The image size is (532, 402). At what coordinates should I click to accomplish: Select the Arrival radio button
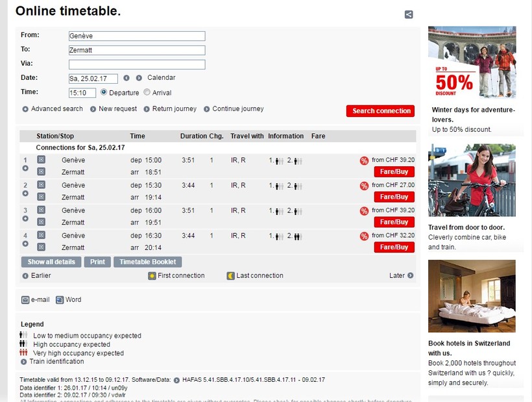pyautogui.click(x=147, y=92)
